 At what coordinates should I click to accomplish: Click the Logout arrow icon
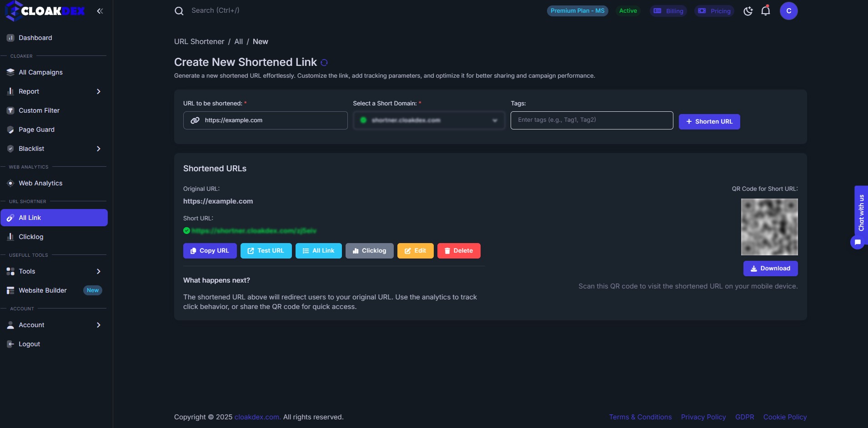10,344
